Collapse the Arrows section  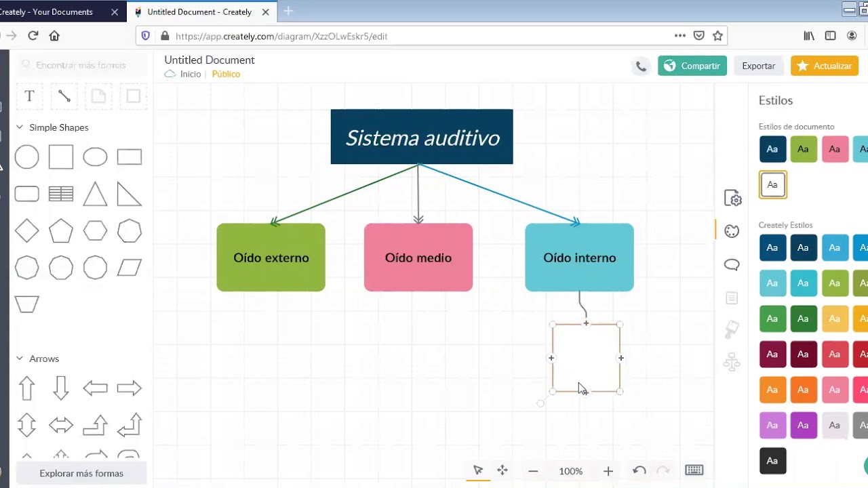coord(20,359)
